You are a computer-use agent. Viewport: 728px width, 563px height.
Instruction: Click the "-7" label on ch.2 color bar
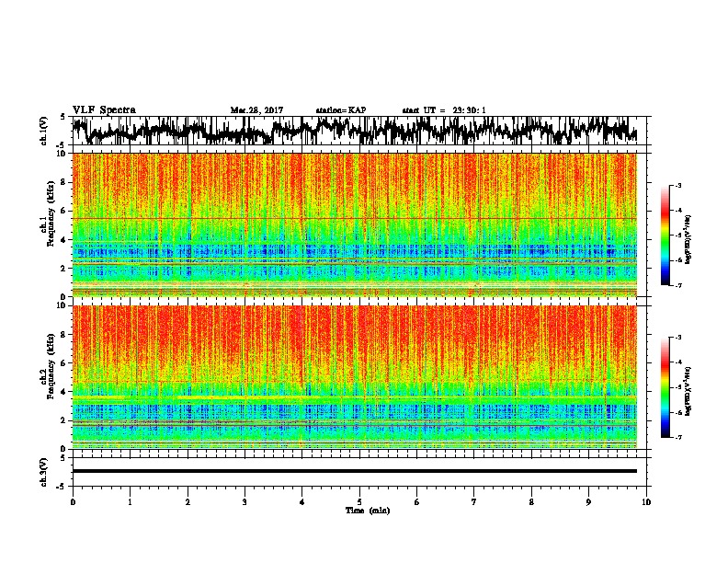pos(677,438)
